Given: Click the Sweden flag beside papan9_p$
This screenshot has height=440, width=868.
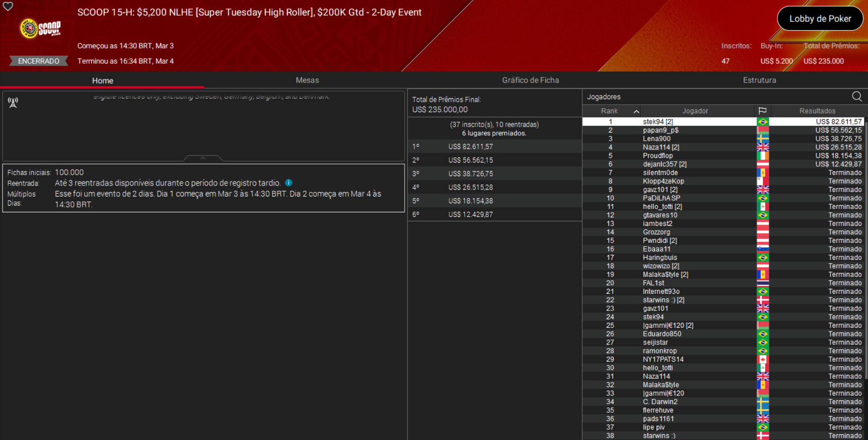Looking at the screenshot, I should point(763,130).
